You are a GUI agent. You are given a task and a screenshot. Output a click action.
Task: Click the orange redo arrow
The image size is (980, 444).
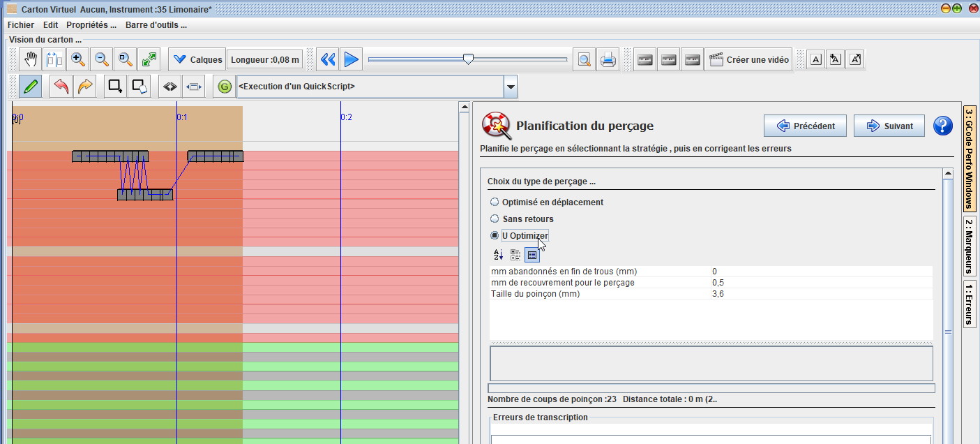pos(85,87)
